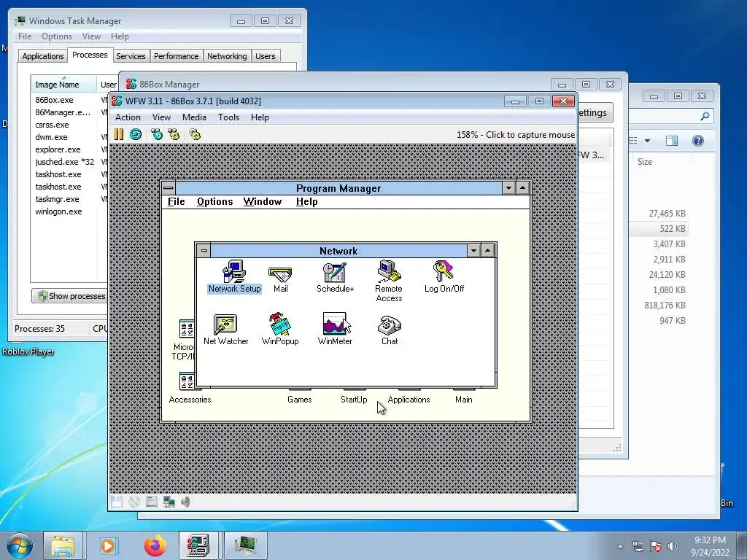Click the help icon in Explorer window
This screenshot has height=560, width=747.
coord(698,141)
